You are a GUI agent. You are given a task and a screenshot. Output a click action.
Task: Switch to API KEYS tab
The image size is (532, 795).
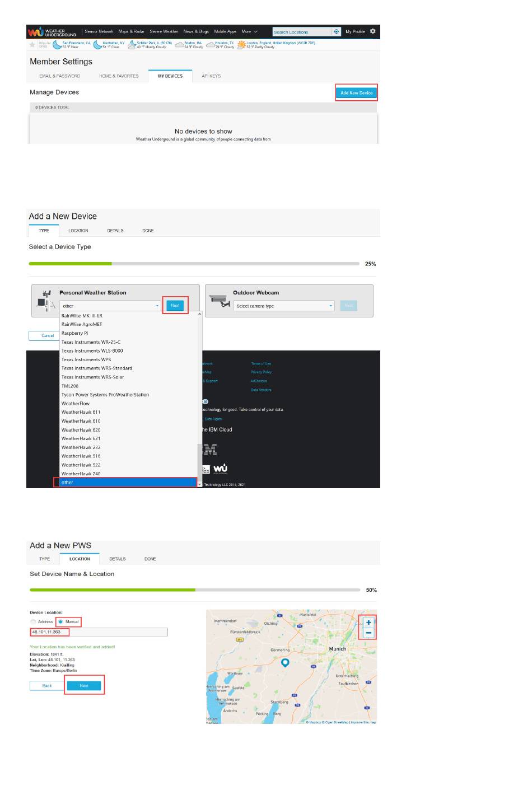pyautogui.click(x=211, y=76)
